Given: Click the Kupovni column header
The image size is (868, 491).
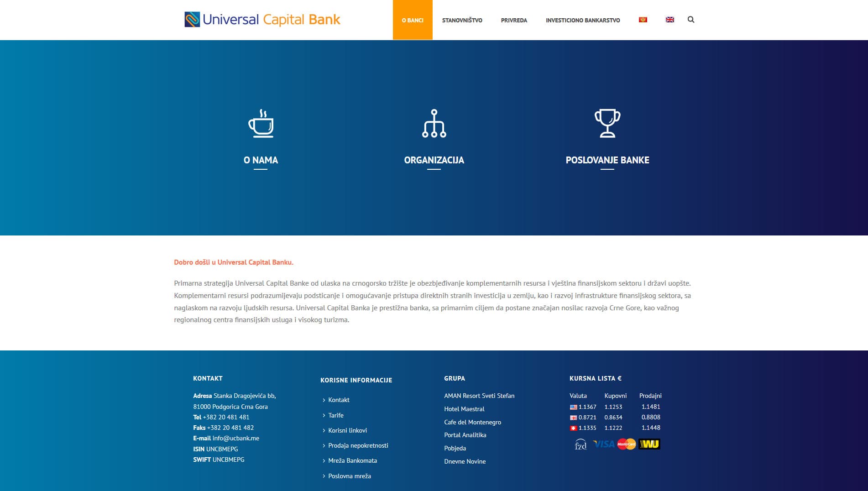Looking at the screenshot, I should pos(616,396).
